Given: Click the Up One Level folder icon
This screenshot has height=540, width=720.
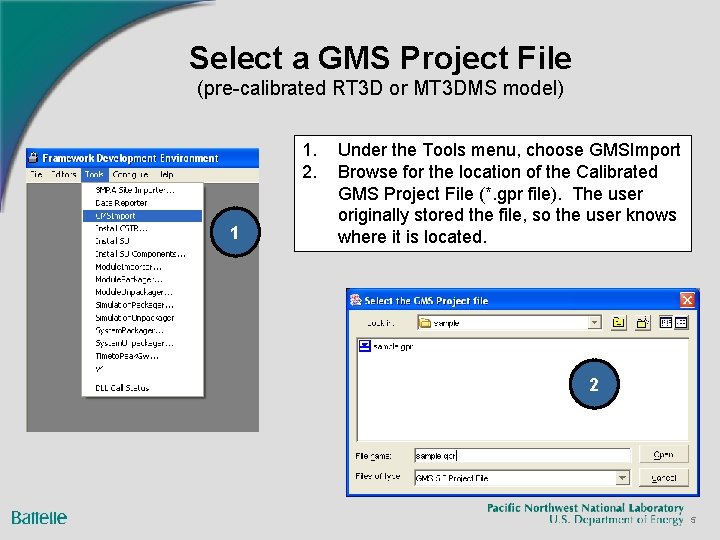Looking at the screenshot, I should (x=619, y=323).
